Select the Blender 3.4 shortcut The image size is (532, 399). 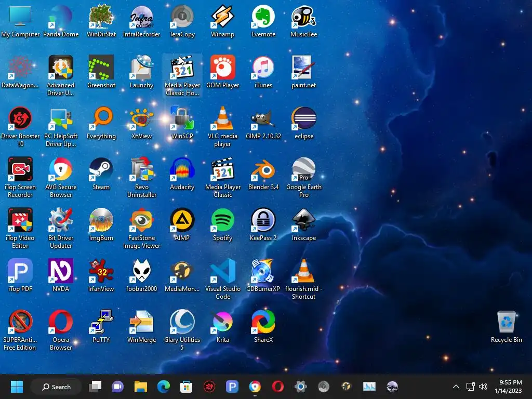pos(263,169)
